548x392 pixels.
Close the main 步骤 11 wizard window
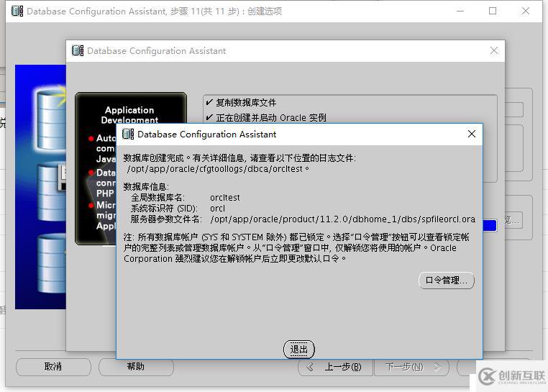click(526, 12)
